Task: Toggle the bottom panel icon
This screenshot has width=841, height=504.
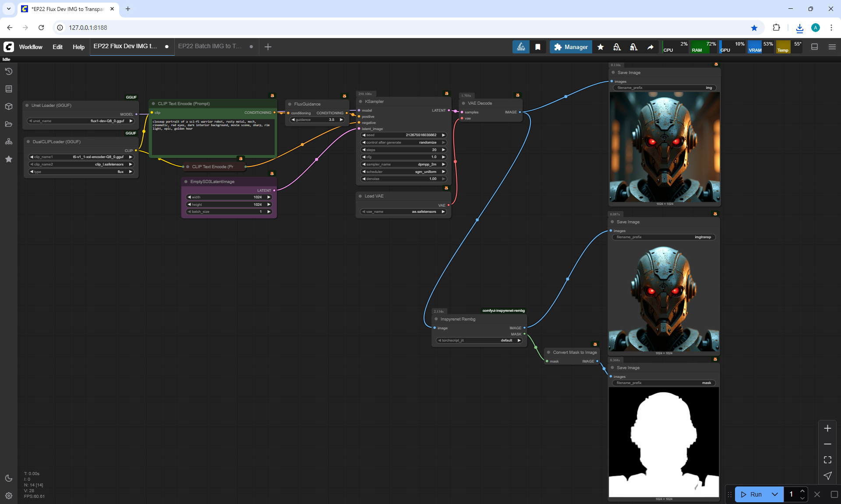Action: tap(815, 47)
